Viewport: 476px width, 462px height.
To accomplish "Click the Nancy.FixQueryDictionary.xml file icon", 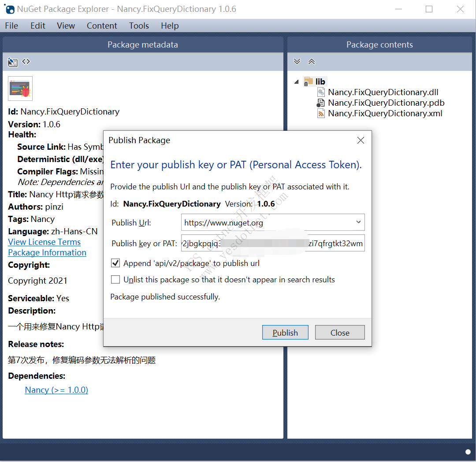I will click(321, 114).
